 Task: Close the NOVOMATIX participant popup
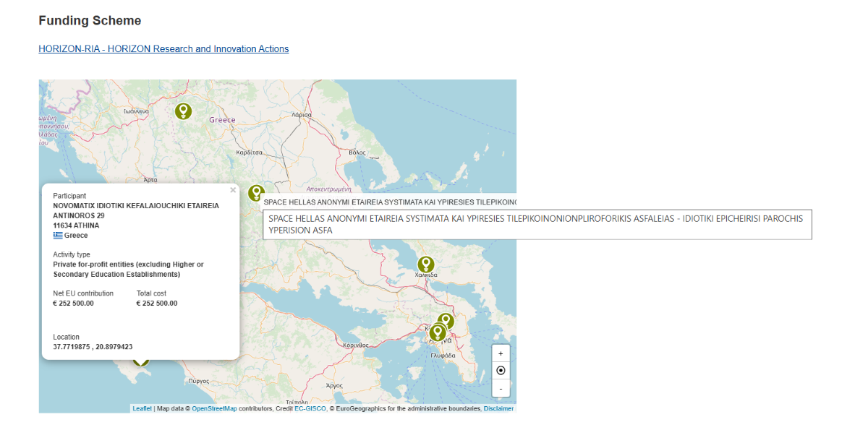click(233, 191)
